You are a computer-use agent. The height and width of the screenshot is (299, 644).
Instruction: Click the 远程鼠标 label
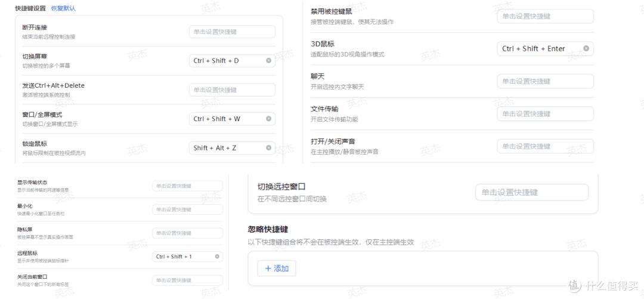pyautogui.click(x=27, y=253)
